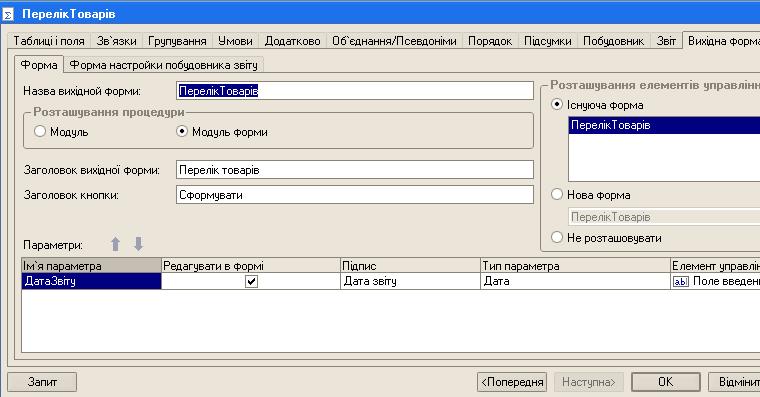Go to the Побудовник tab
This screenshot has height=397, width=760.
point(614,41)
